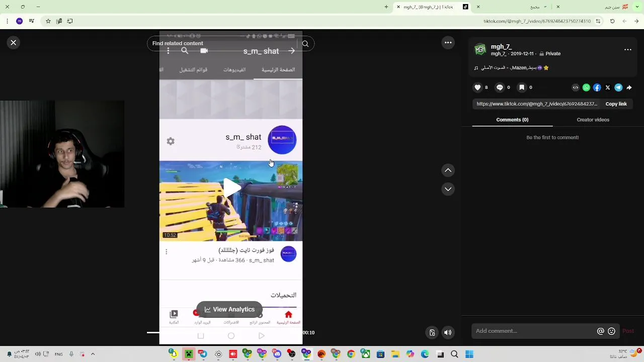644x362 pixels.
Task: Open Discord from the taskbar
Action: tap(277, 354)
